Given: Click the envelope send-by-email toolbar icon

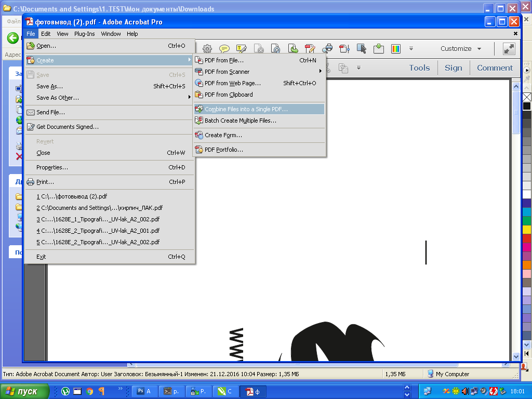Looking at the screenshot, I should [379, 49].
